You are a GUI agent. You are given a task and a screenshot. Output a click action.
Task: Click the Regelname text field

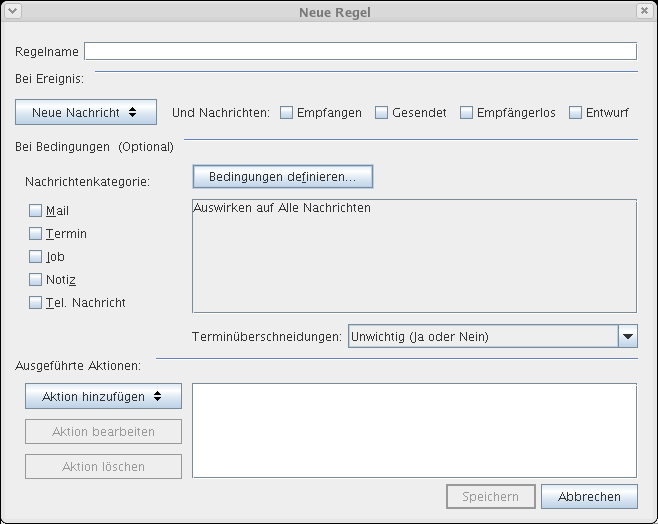click(360, 51)
